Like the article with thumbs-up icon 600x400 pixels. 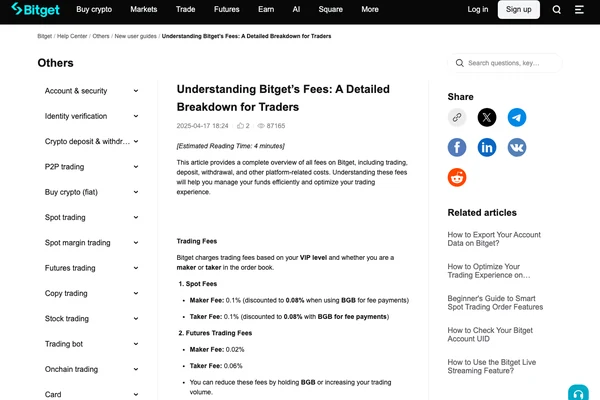pos(240,126)
